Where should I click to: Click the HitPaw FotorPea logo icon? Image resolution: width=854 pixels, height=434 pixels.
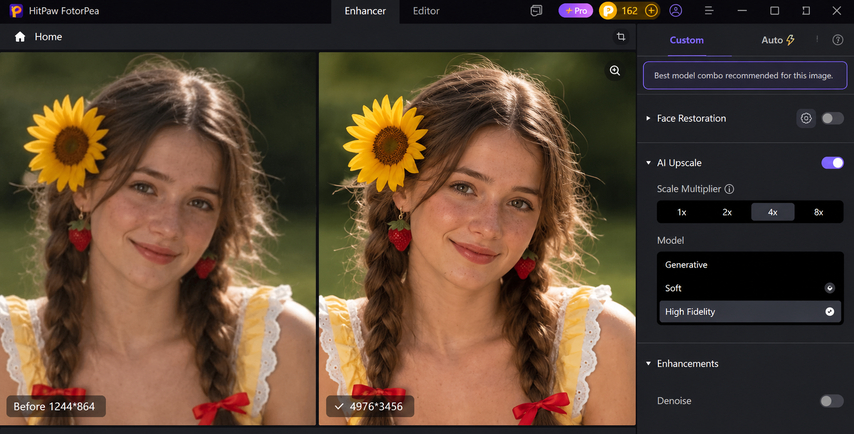tap(16, 10)
